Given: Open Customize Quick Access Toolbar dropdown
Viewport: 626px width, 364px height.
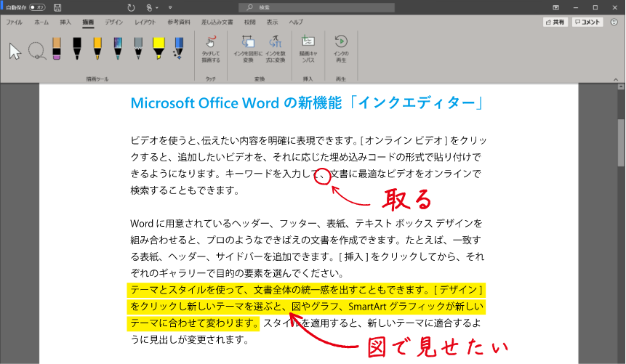Looking at the screenshot, I should [170, 7].
